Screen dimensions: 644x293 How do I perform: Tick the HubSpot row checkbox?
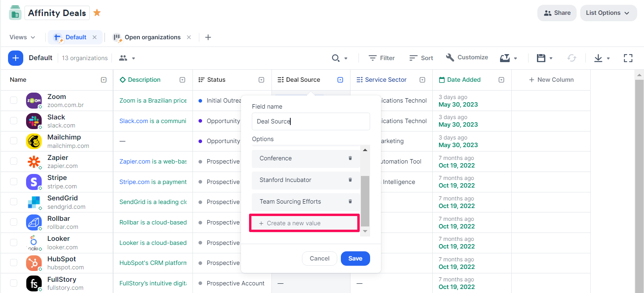(14, 263)
